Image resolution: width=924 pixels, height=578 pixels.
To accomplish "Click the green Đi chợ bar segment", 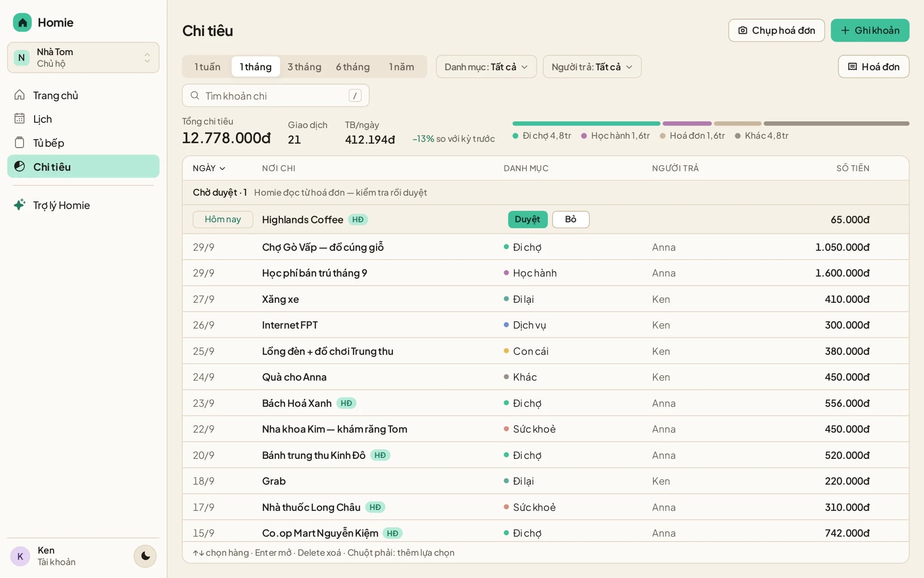I will click(x=586, y=124).
